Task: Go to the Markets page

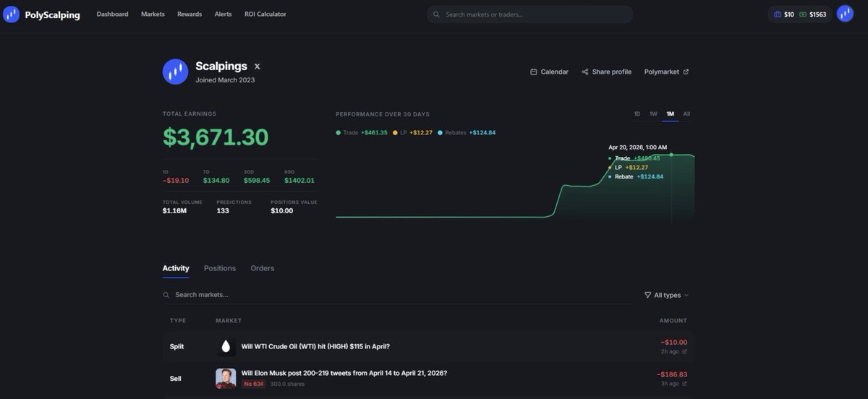Action: point(153,14)
